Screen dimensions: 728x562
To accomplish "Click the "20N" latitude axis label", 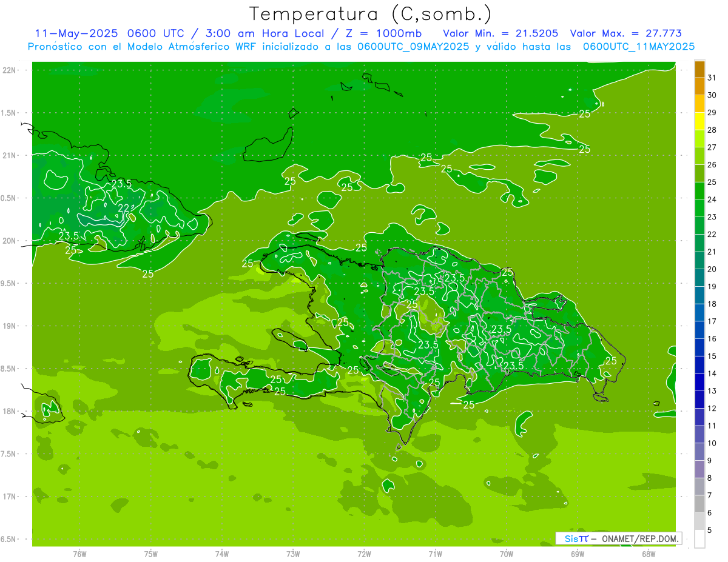I will (x=10, y=241).
